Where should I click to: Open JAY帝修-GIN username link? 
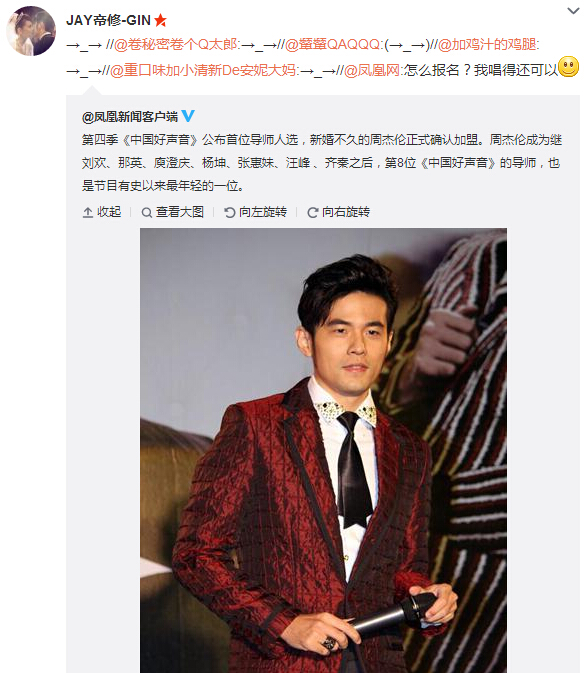click(x=108, y=20)
